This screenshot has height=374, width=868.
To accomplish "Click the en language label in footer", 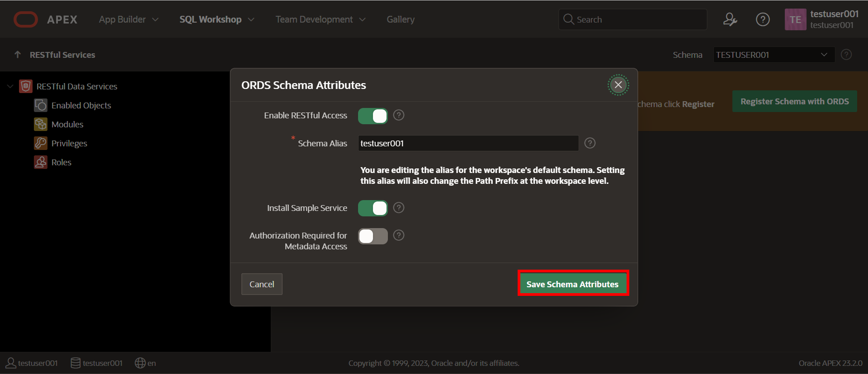I will pos(152,363).
